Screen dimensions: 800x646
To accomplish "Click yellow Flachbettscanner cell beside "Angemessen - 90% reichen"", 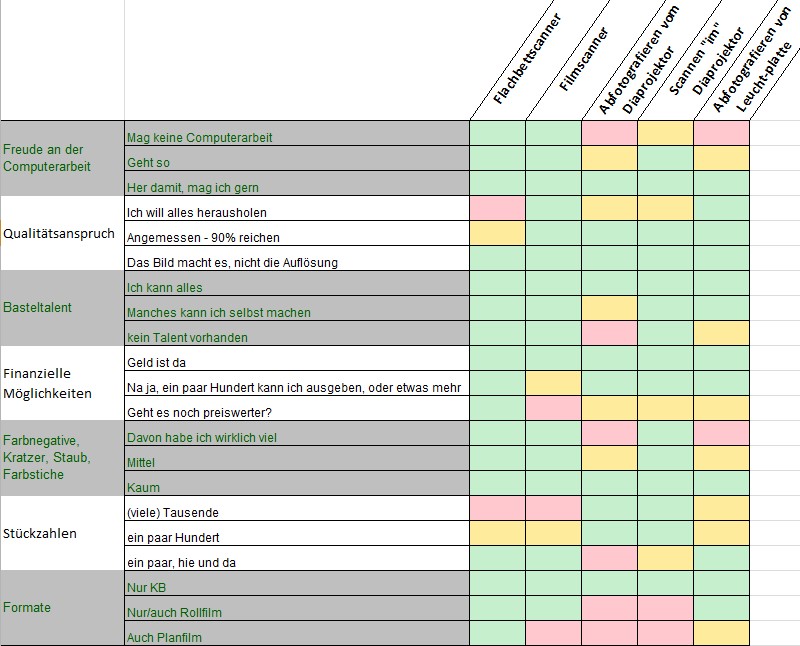I will pos(497,234).
